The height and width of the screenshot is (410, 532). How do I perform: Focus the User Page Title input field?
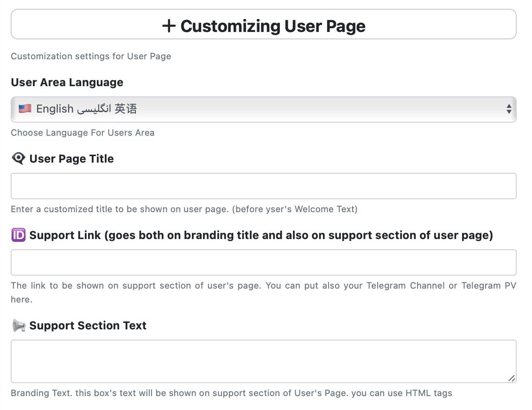(x=264, y=186)
